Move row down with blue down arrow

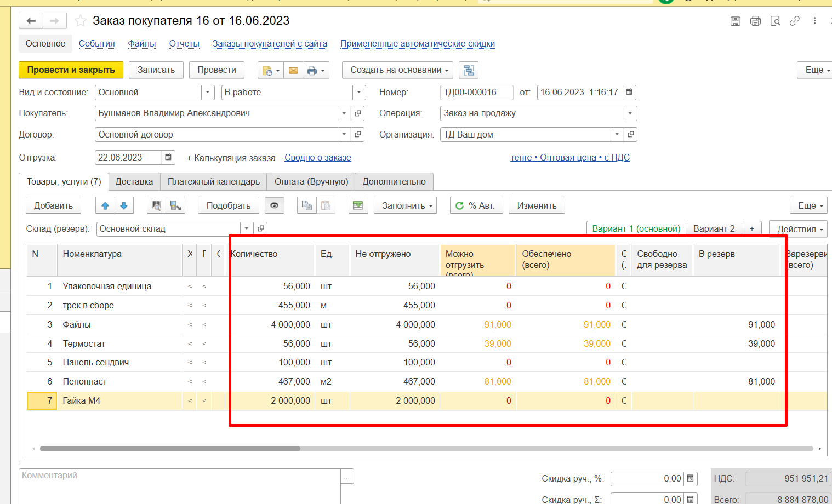pyautogui.click(x=124, y=205)
